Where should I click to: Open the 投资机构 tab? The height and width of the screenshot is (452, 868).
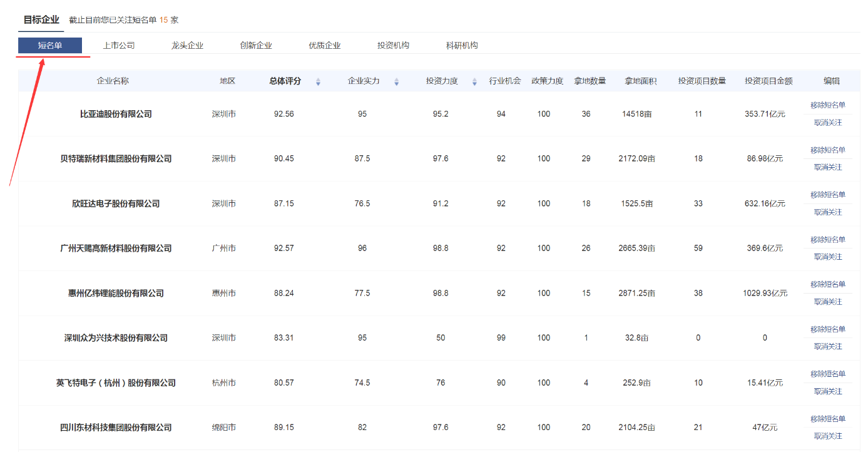tap(393, 46)
